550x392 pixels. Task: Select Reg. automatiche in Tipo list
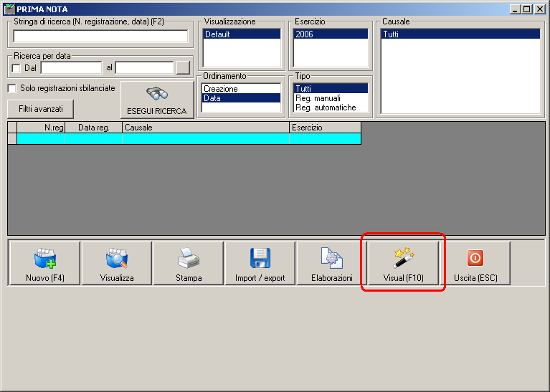point(331,107)
